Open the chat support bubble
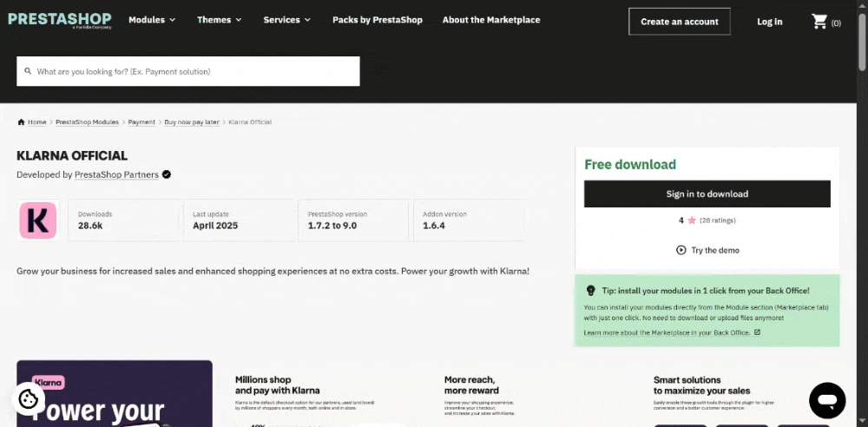Viewport: 868px width, 427px height. 826,400
